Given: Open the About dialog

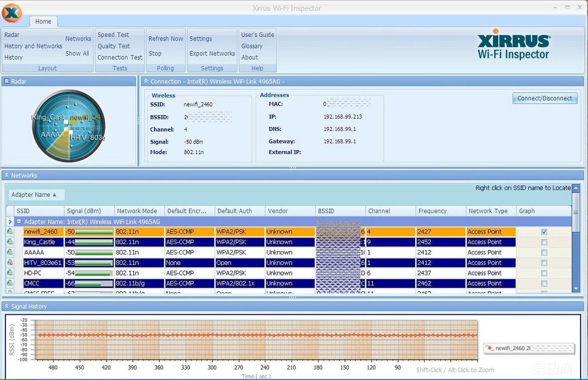Looking at the screenshot, I should pos(250,57).
